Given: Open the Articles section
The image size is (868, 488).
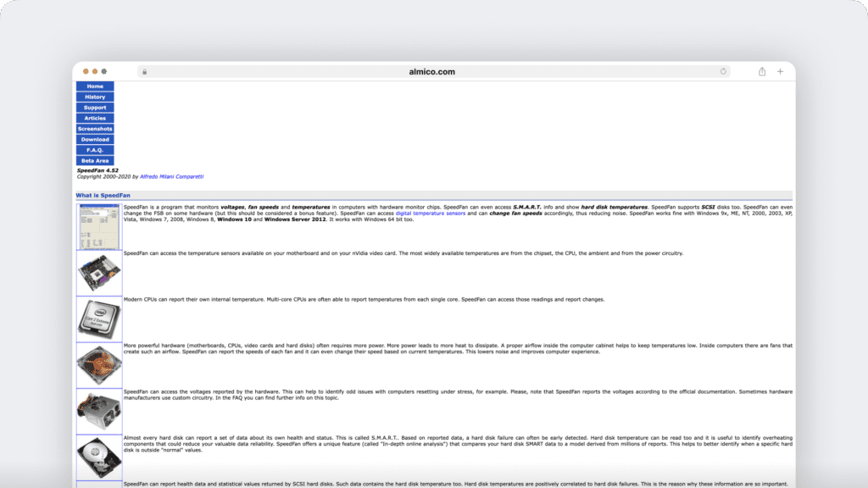Looking at the screenshot, I should coord(95,119).
